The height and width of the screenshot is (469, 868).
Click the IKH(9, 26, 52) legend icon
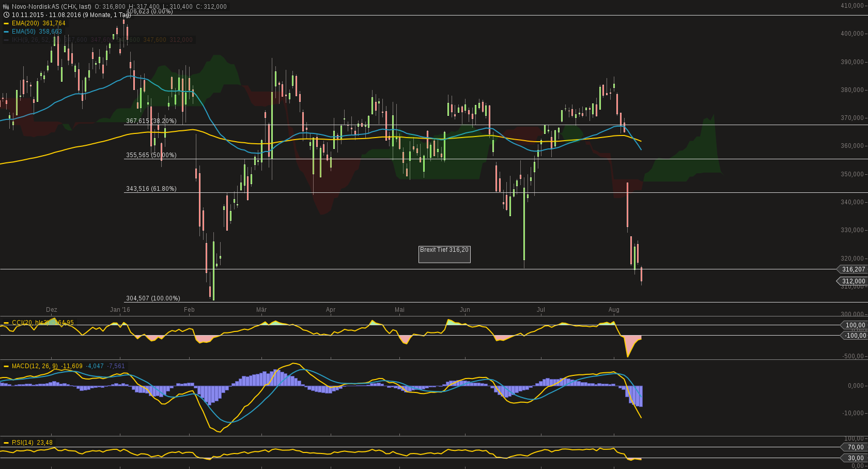click(x=6, y=40)
